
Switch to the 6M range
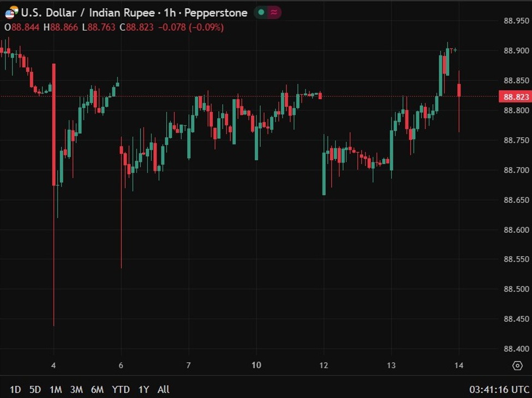pyautogui.click(x=97, y=389)
